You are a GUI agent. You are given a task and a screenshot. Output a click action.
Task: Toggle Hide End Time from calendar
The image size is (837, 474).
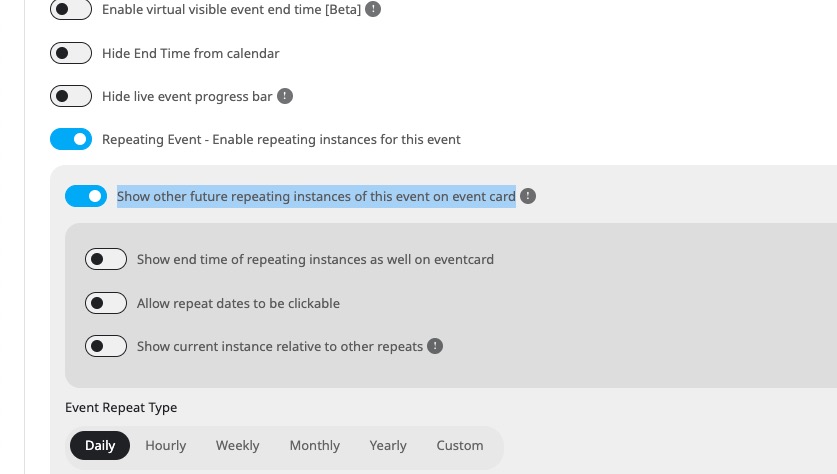click(71, 53)
